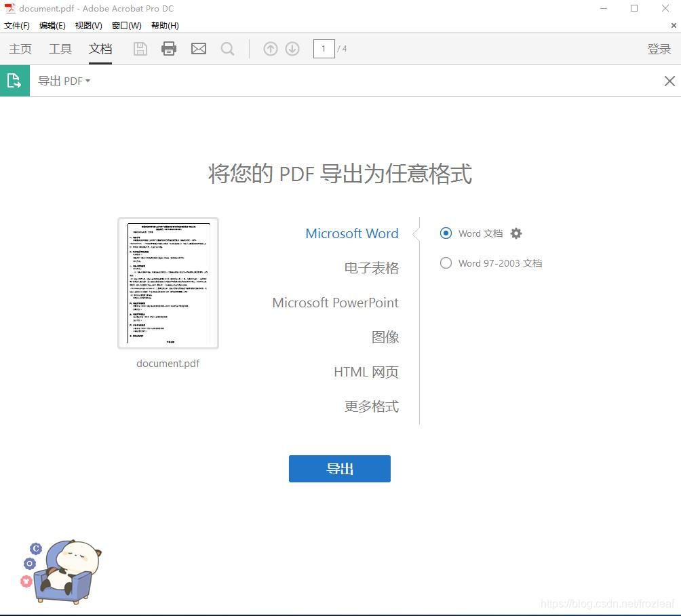Choose Microsoft PowerPoint export format
The height and width of the screenshot is (616, 681).
(335, 303)
